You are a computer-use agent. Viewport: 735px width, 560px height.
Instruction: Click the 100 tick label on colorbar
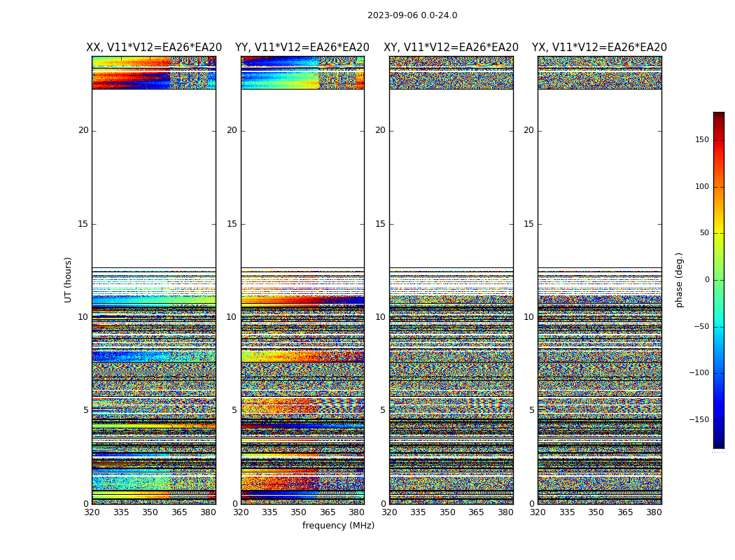tap(702, 186)
